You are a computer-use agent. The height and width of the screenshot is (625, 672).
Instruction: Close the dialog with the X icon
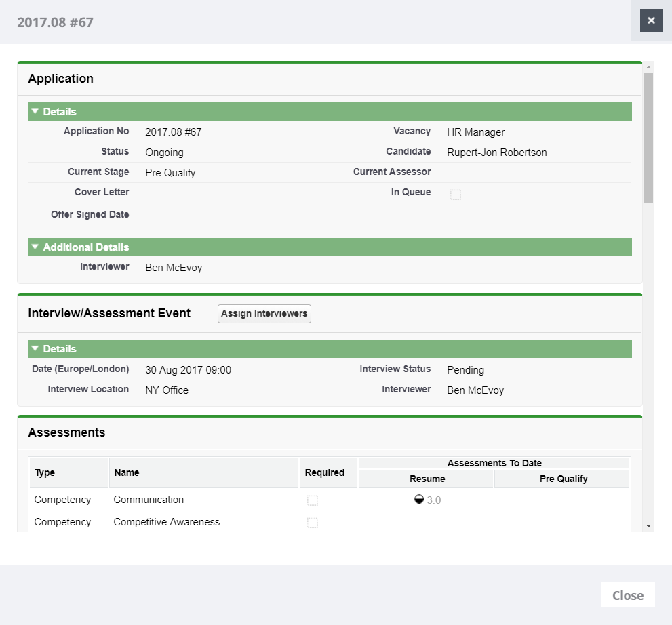coord(651,20)
